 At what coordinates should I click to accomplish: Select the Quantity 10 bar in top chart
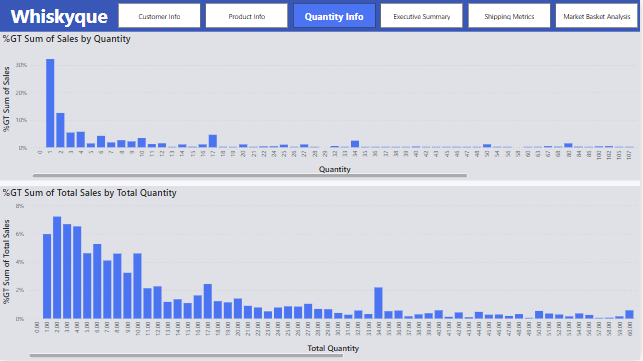(x=141, y=142)
